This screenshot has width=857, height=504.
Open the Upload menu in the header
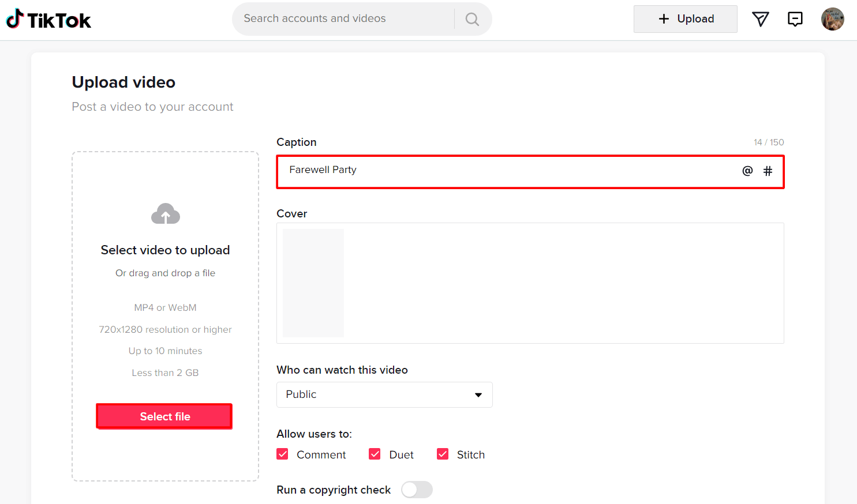tap(685, 18)
